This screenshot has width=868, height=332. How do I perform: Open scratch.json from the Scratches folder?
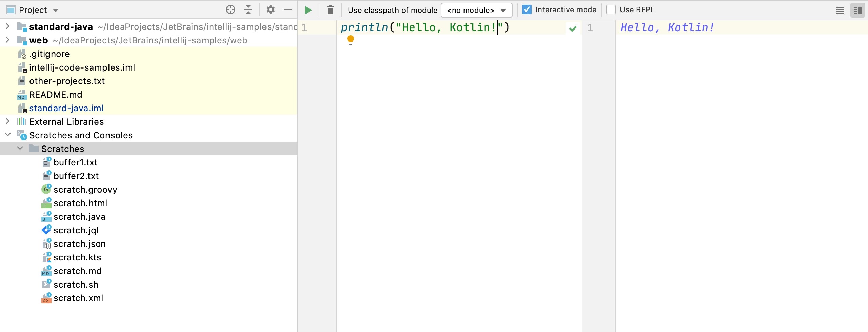tap(79, 243)
